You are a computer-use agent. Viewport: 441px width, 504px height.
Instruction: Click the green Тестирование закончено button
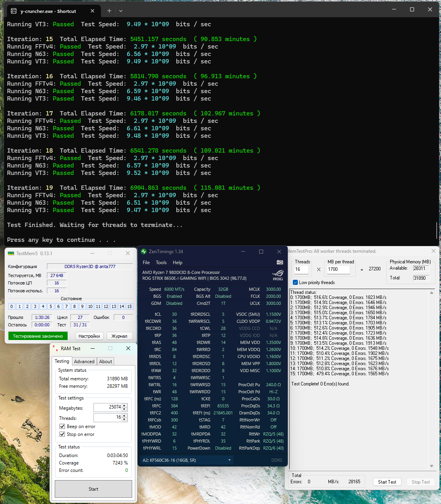pos(38,336)
